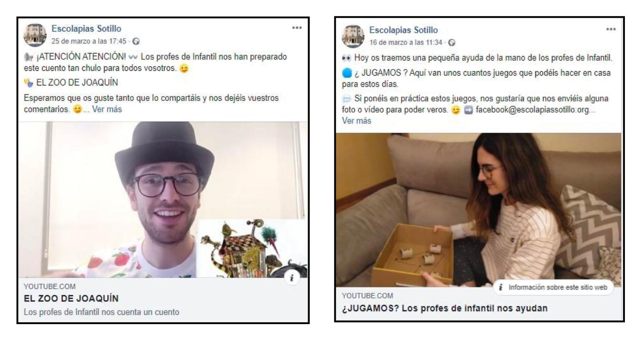
Task: Click the video thumbnail of the man in the hat
Action: click(x=163, y=199)
